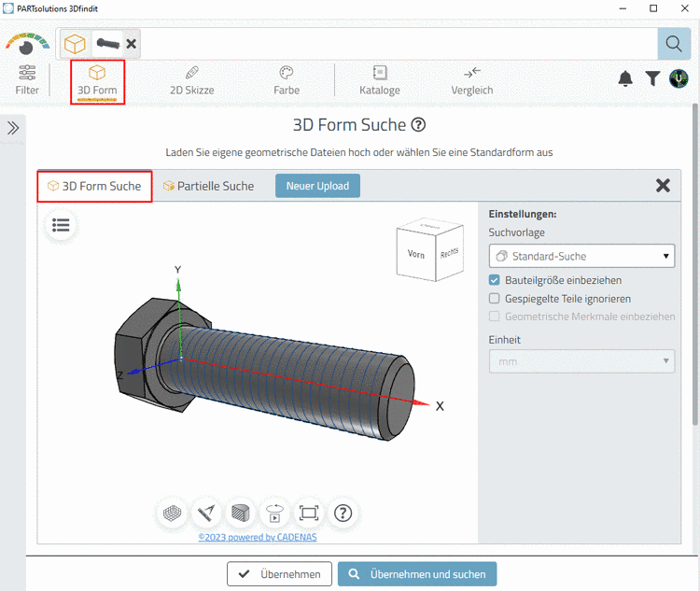Image resolution: width=700 pixels, height=591 pixels.
Task: Open the Filter panel
Action: 27,80
